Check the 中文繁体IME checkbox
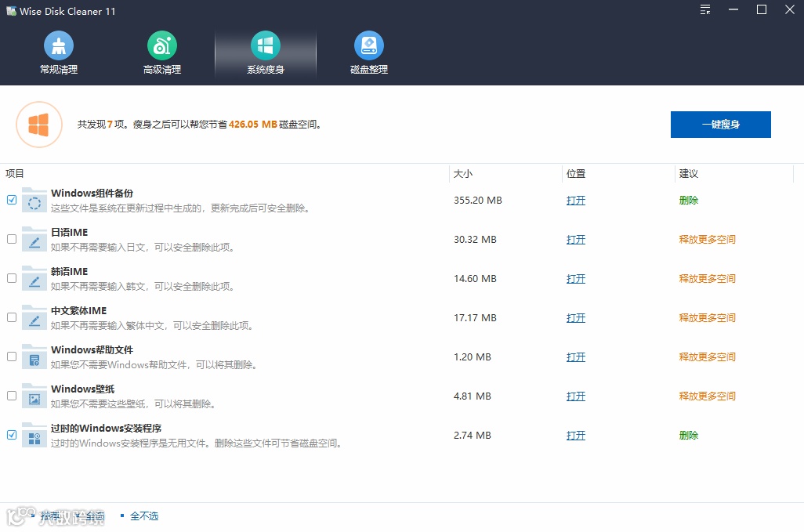The width and height of the screenshot is (804, 532). pos(12,317)
